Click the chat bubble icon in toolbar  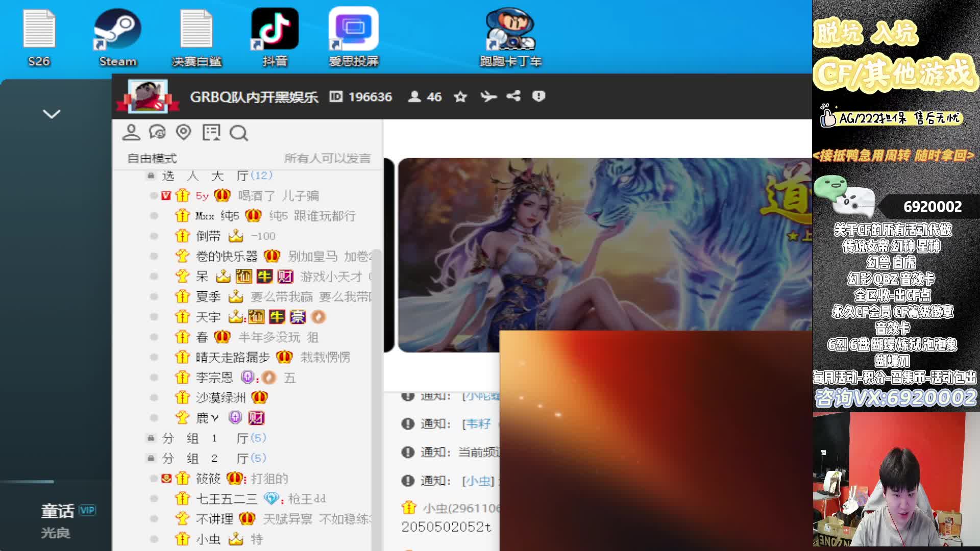(x=157, y=133)
